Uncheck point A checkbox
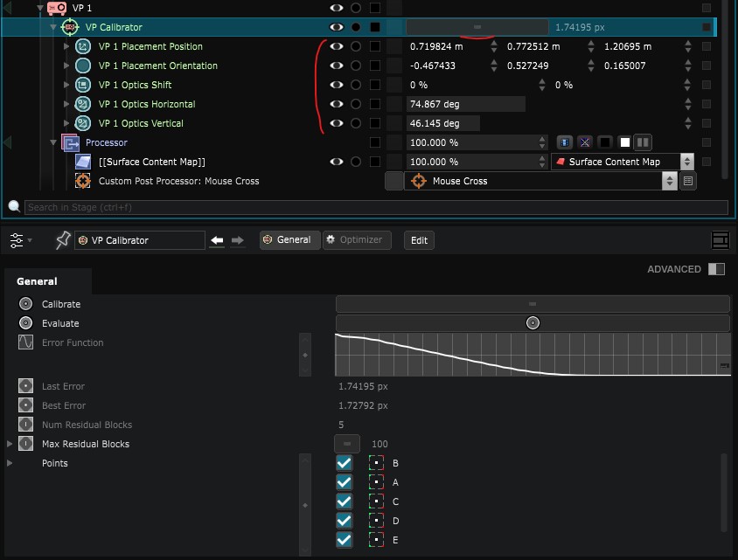 [345, 482]
